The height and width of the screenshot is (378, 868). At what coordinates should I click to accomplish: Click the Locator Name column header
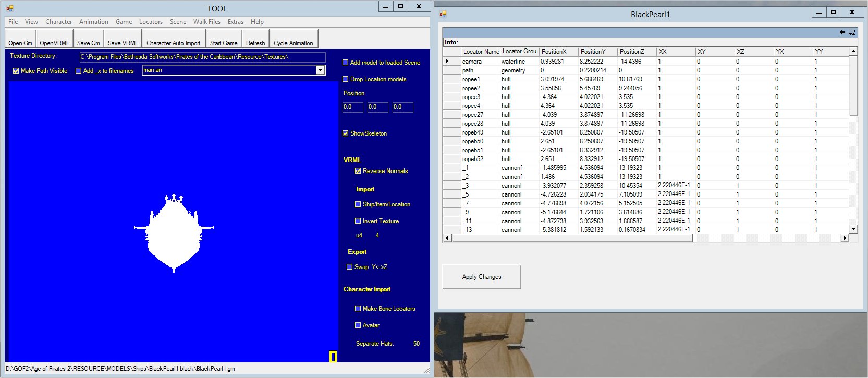(x=481, y=52)
